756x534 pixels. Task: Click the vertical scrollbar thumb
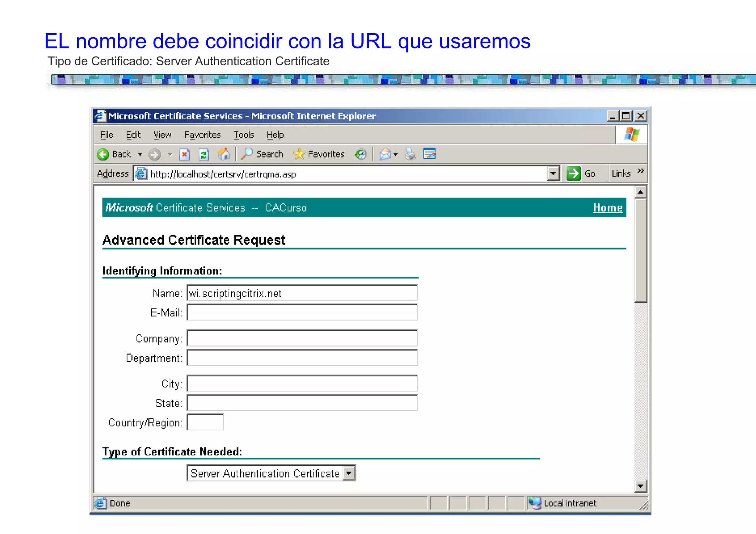[x=640, y=251]
